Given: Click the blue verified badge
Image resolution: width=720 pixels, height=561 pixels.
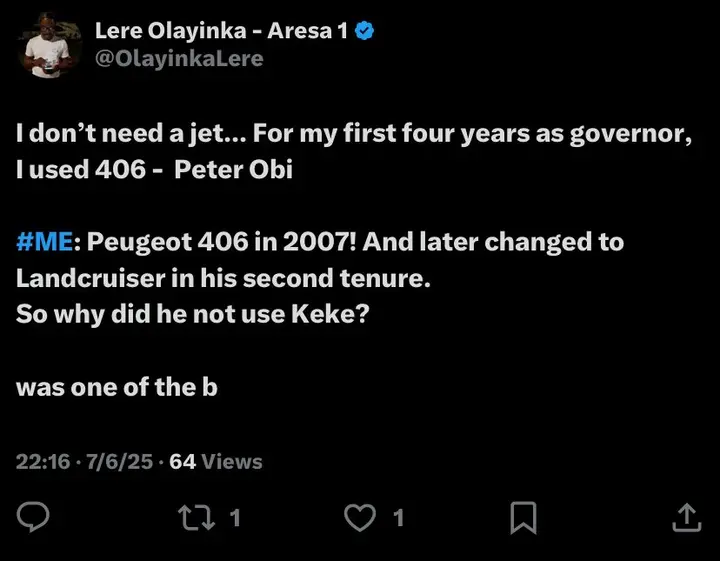Looking at the screenshot, I should click(x=365, y=31).
